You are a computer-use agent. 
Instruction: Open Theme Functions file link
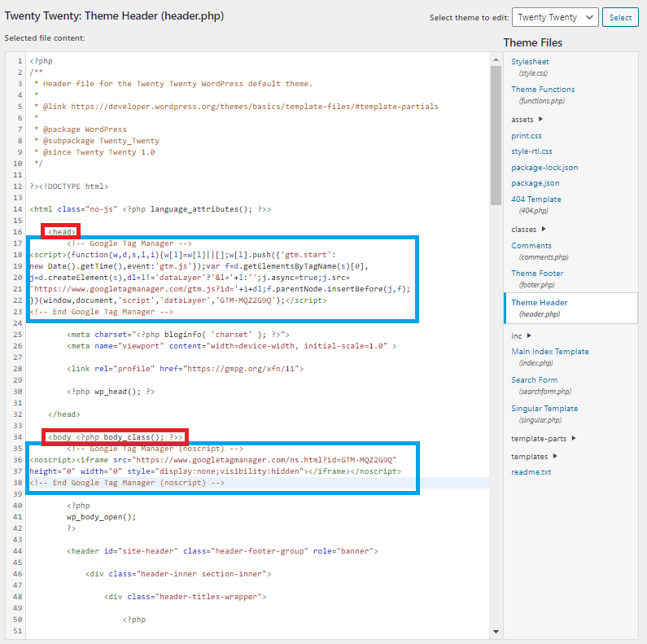[543, 90]
